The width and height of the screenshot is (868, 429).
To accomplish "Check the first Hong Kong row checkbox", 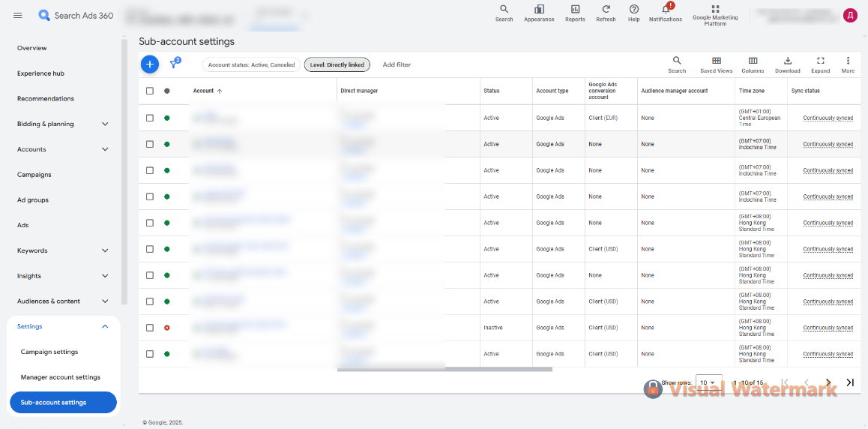I will coord(149,223).
